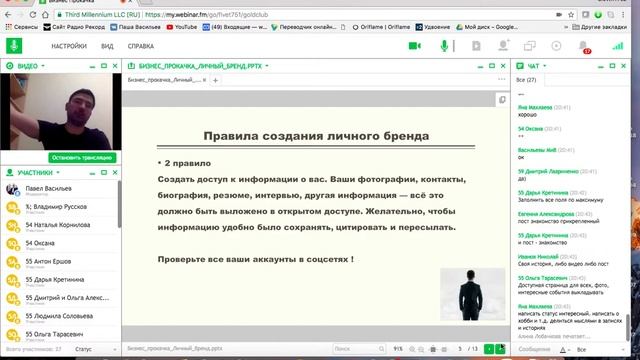Expand the ЧАТ panel dropdown arrow
Screen dimensions: 640x360
click(544, 66)
